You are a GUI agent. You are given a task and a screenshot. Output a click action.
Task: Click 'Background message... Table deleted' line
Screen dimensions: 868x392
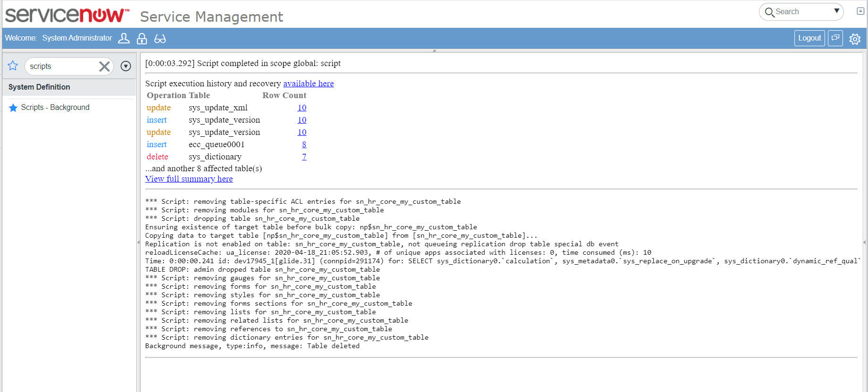253,346
